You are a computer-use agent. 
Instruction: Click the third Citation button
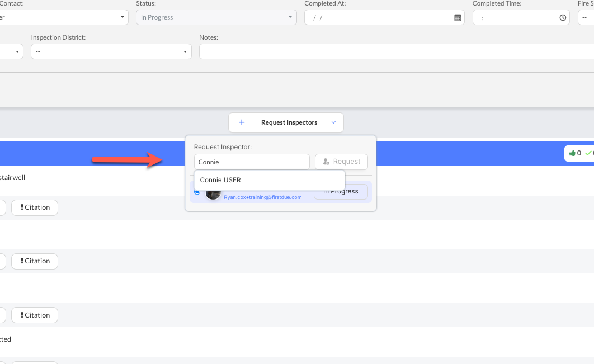click(35, 315)
